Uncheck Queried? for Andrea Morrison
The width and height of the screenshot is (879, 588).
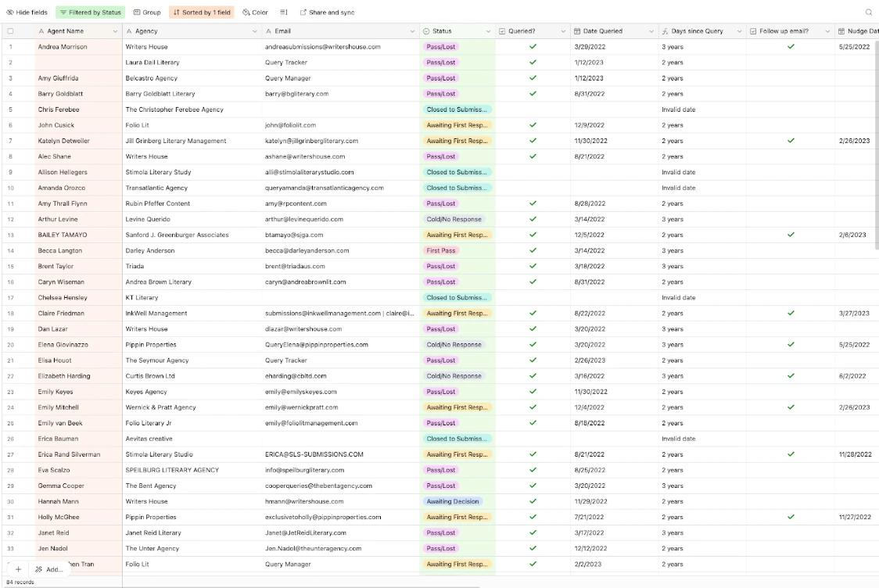click(x=533, y=47)
